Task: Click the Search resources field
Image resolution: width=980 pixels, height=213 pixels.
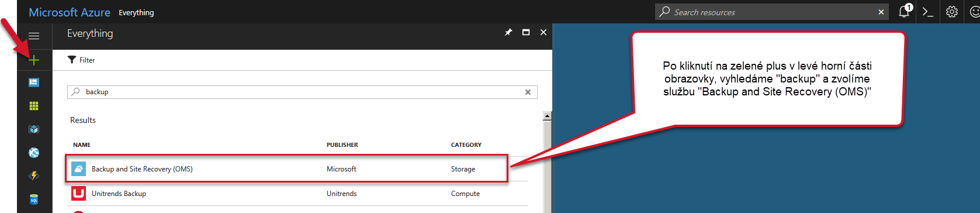Action: click(771, 12)
